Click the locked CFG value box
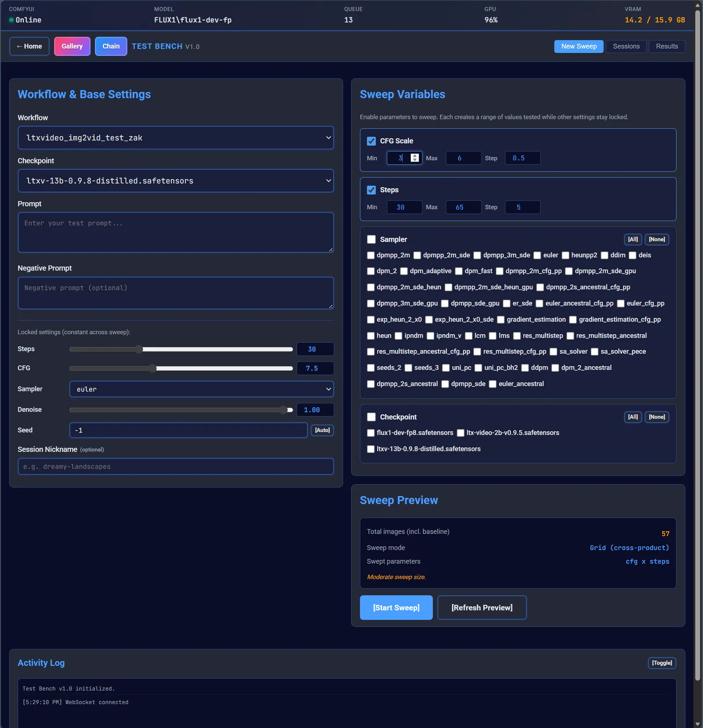Screen dimensions: 703x728 pyautogui.click(x=315, y=368)
